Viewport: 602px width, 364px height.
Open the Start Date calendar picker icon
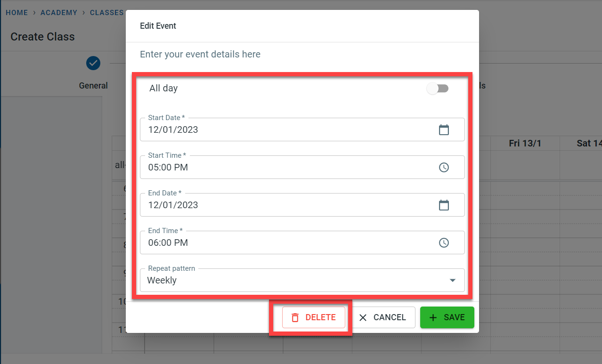pyautogui.click(x=444, y=130)
